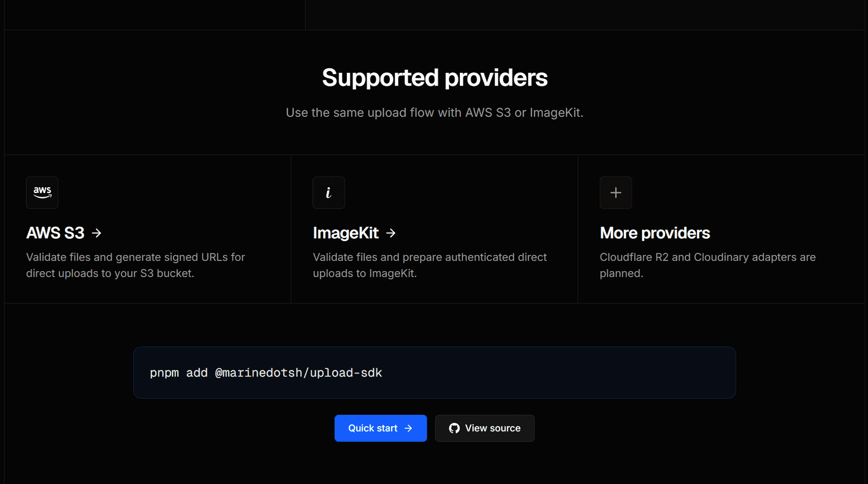Click the GitHub icon in View source
Viewport: 868px width, 484px height.
(454, 428)
